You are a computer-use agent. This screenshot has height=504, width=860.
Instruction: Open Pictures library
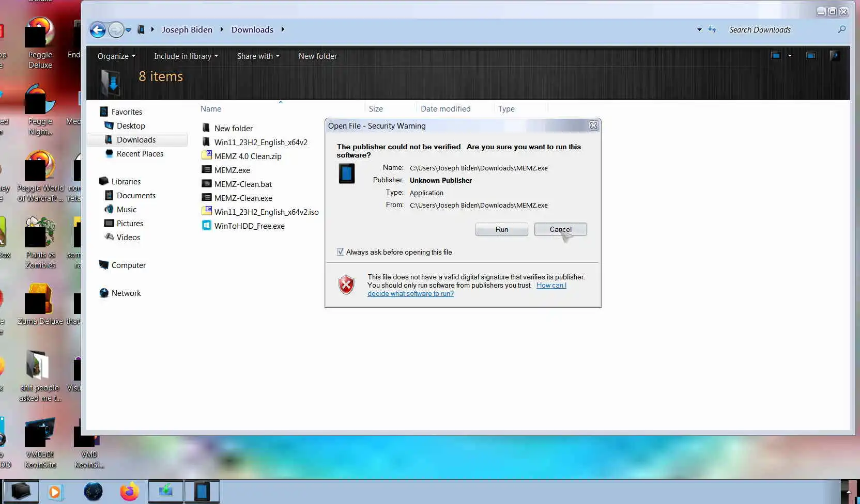click(130, 223)
